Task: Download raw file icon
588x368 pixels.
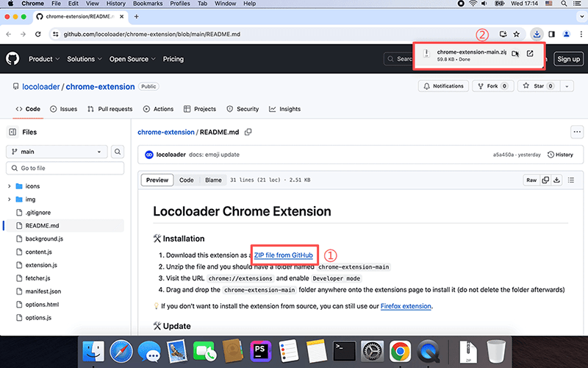Action: [x=557, y=180]
